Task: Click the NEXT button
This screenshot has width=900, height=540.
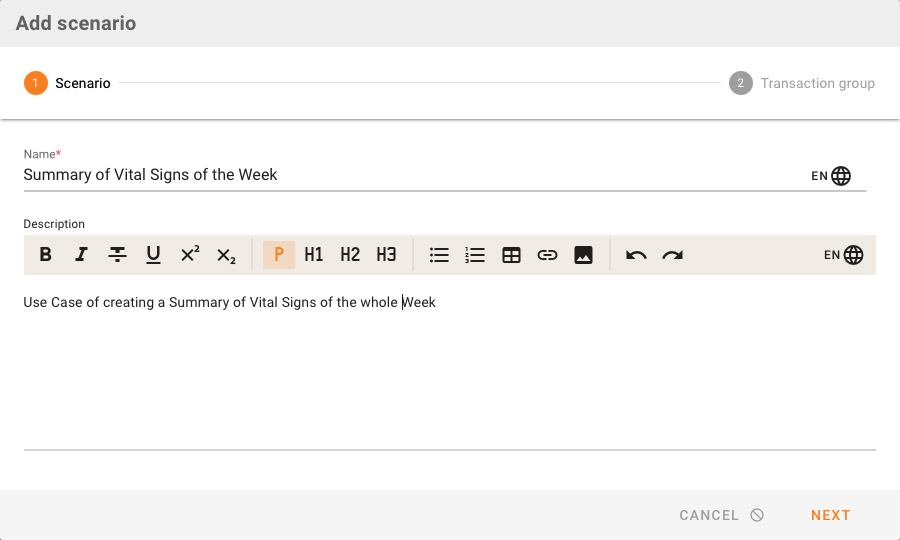Action: point(830,515)
